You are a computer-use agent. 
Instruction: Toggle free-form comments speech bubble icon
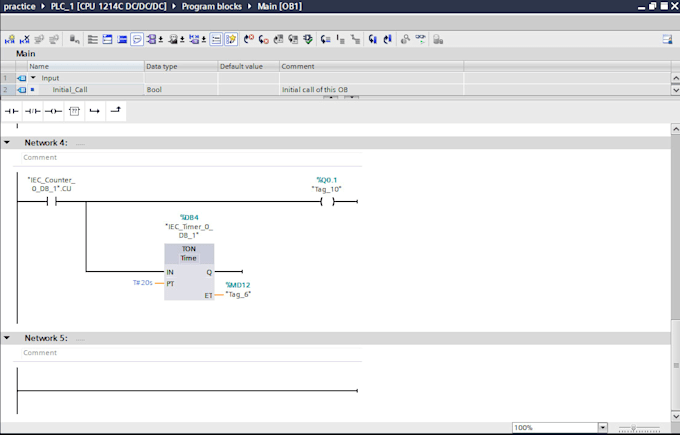click(137, 40)
